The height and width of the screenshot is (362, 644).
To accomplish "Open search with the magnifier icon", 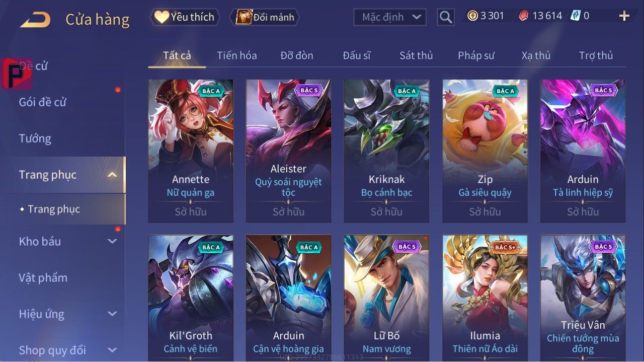I will tap(446, 18).
